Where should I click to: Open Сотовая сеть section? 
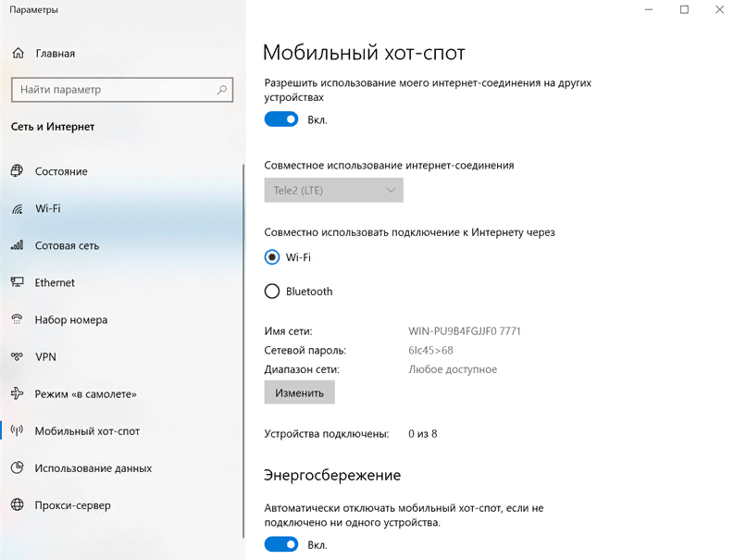coord(67,245)
